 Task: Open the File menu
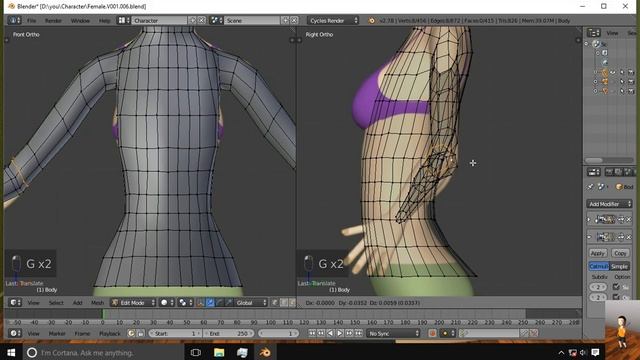31,20
